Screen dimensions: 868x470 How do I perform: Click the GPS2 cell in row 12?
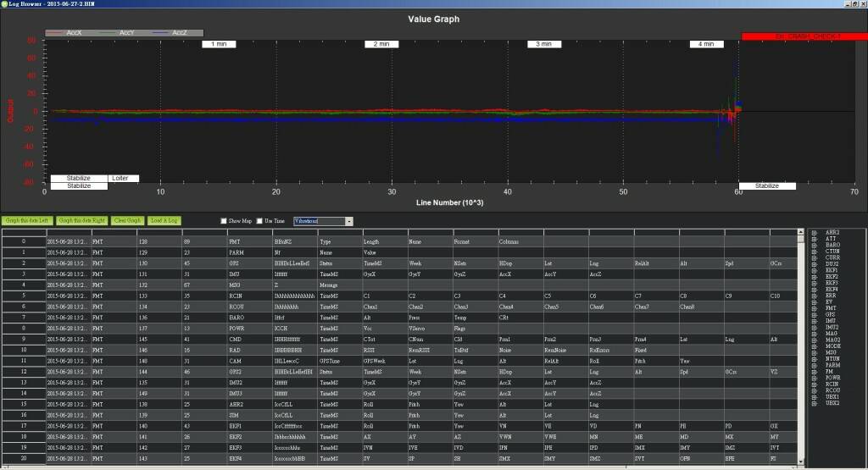(250, 372)
